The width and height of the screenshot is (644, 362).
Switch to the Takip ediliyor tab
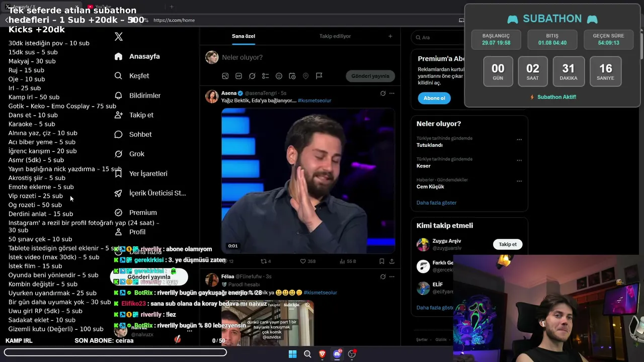point(335,36)
